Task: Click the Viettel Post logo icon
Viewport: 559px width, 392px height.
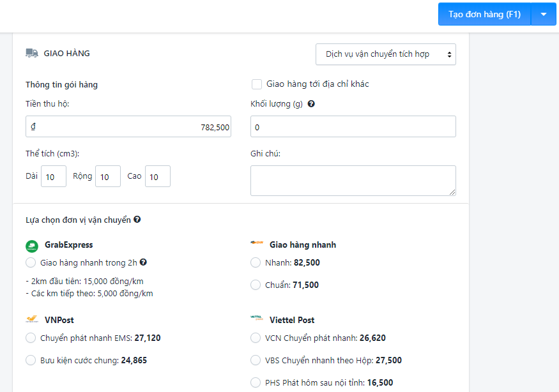Action: pyautogui.click(x=257, y=318)
